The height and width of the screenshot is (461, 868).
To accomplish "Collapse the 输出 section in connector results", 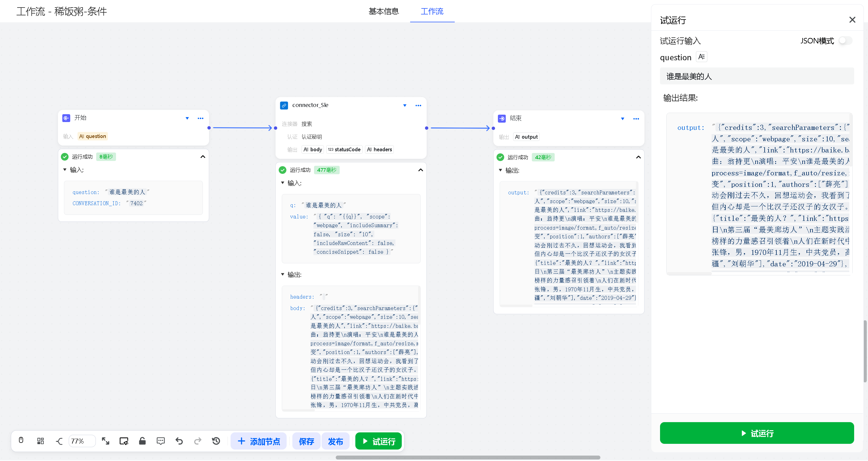I will 283,275.
